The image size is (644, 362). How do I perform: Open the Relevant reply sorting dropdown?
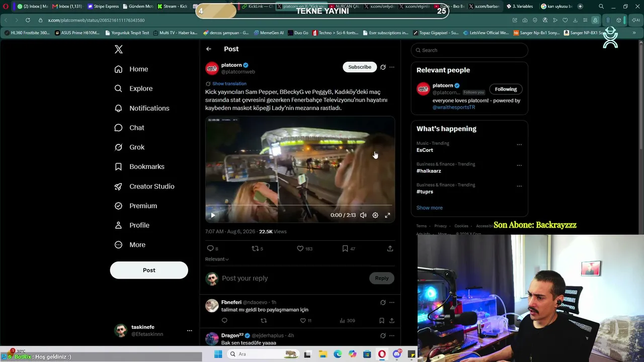click(x=217, y=259)
